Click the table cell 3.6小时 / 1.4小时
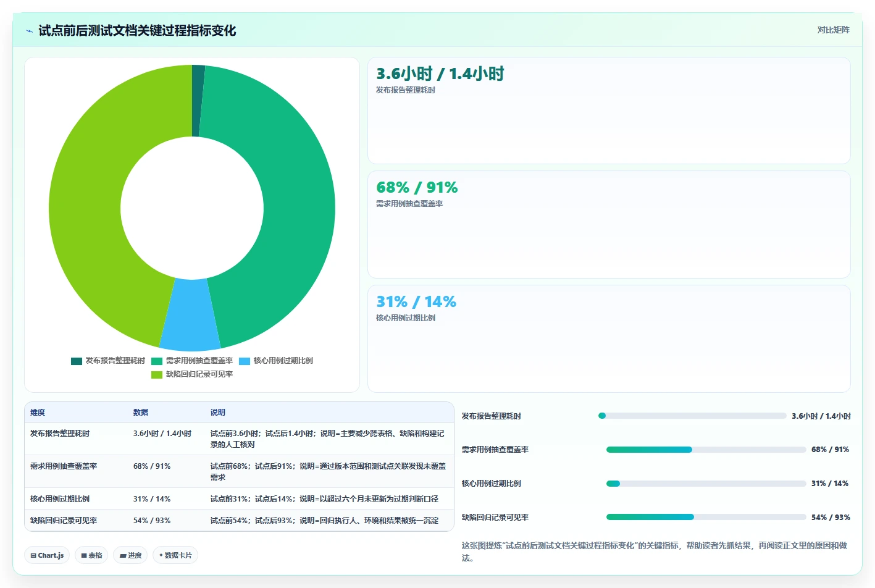 point(162,434)
